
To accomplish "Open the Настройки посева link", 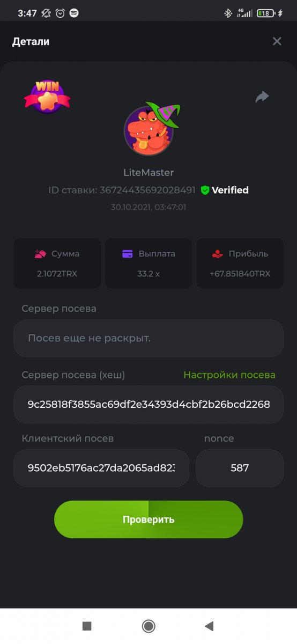I will (229, 375).
